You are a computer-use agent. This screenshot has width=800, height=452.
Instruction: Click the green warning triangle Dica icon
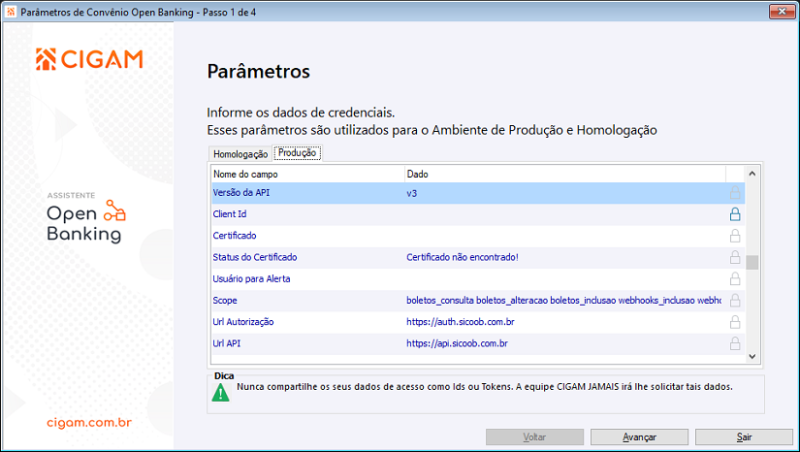coord(220,392)
